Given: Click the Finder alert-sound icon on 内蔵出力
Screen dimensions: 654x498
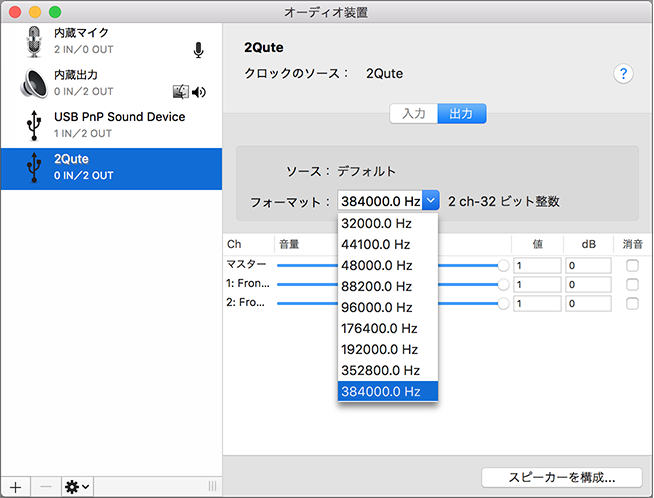Looking at the screenshot, I should (181, 92).
